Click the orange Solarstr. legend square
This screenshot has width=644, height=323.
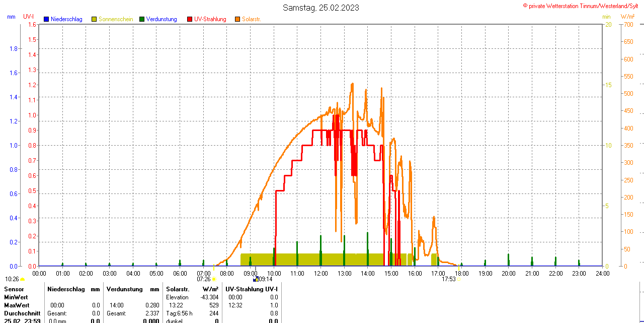[x=237, y=19]
